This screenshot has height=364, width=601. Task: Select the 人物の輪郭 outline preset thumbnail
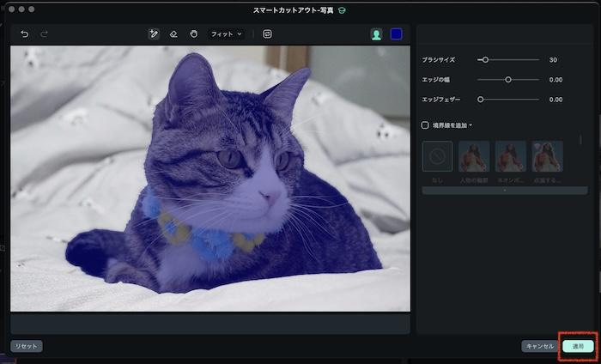pyautogui.click(x=474, y=156)
